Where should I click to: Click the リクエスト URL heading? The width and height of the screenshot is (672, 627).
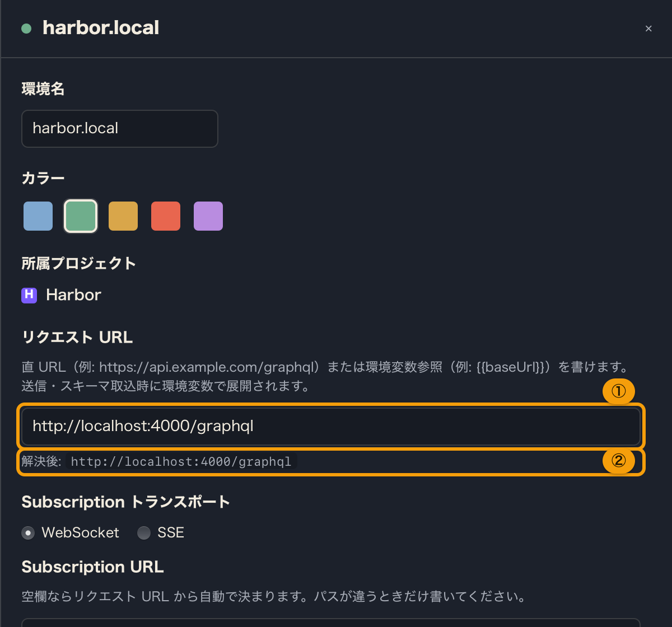click(x=77, y=338)
